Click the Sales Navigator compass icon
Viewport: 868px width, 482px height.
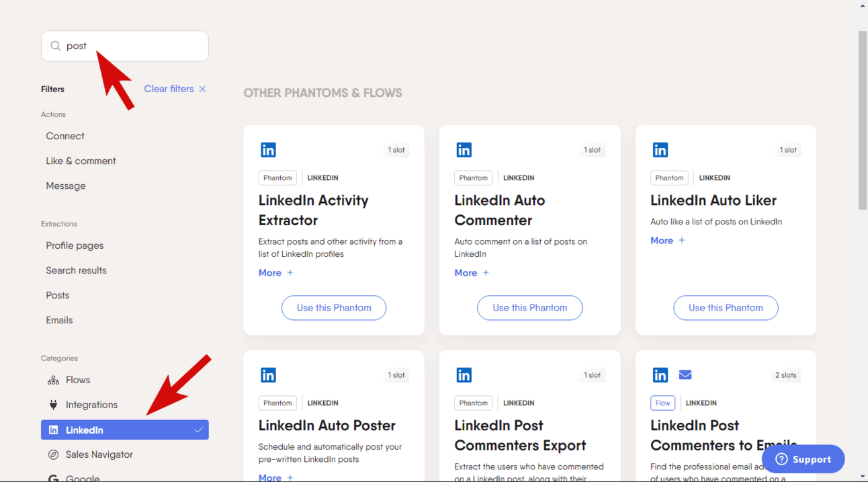click(53, 454)
